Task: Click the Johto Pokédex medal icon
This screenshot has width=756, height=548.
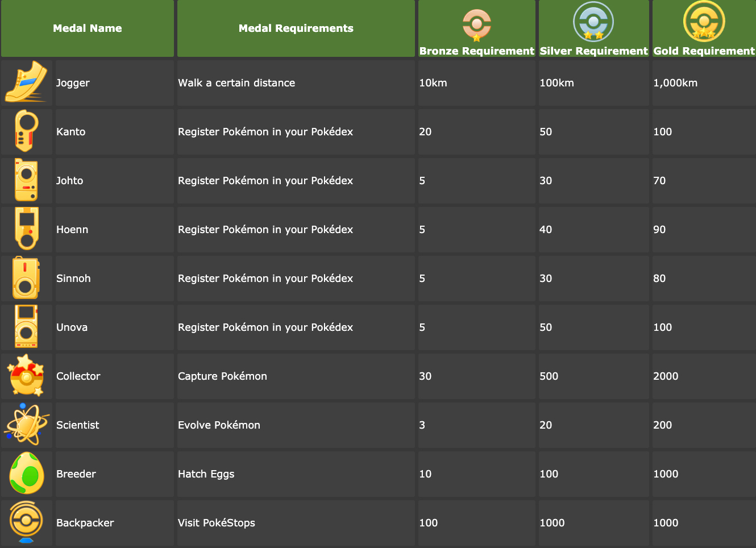Action: pyautogui.click(x=26, y=180)
